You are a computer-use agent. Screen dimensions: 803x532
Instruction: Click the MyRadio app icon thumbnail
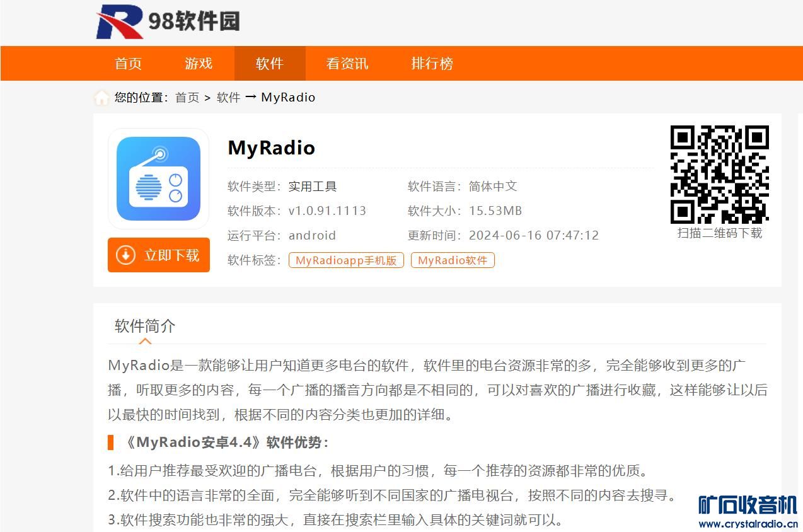coord(158,178)
